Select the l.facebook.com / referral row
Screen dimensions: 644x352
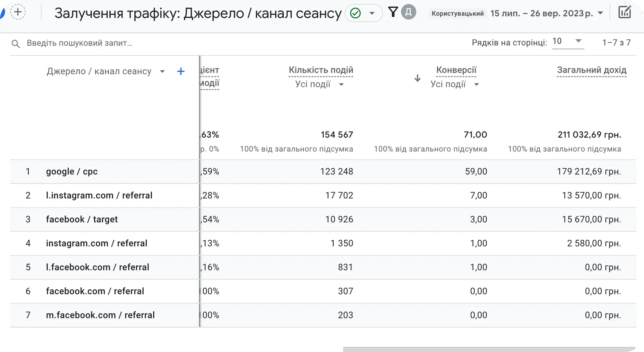(x=323, y=267)
